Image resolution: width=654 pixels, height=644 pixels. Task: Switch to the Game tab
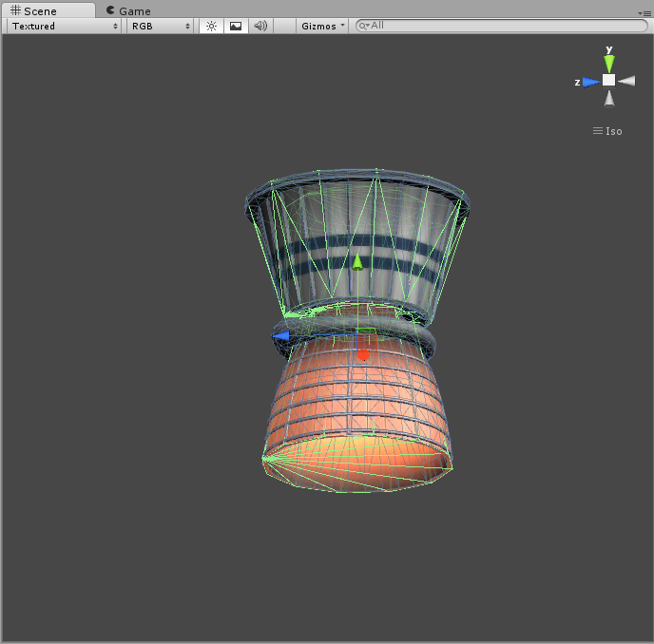point(128,10)
